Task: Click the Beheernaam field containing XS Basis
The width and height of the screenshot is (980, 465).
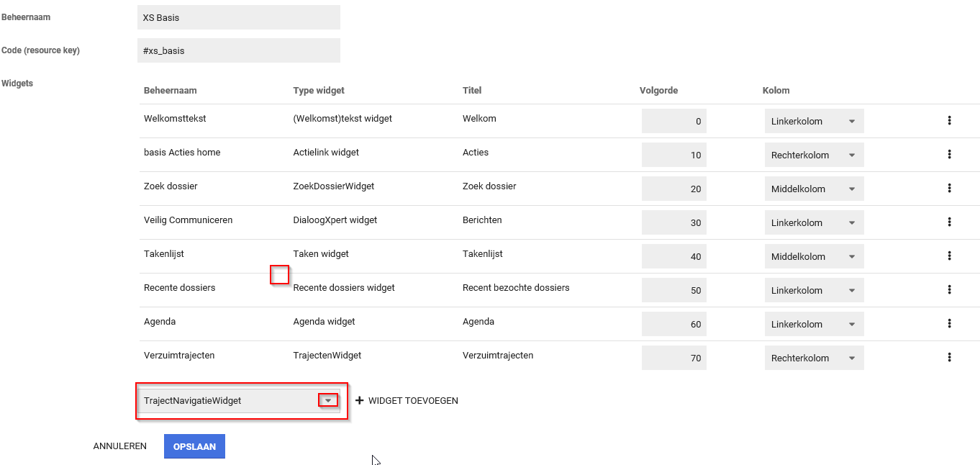Action: 238,17
